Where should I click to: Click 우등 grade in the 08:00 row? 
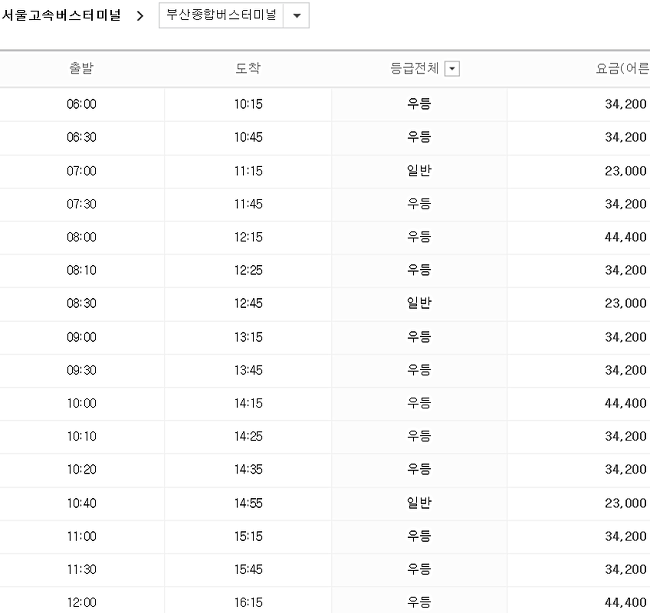point(419,237)
